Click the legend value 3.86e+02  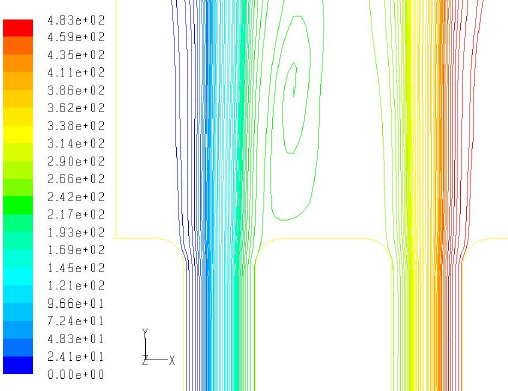pos(76,90)
